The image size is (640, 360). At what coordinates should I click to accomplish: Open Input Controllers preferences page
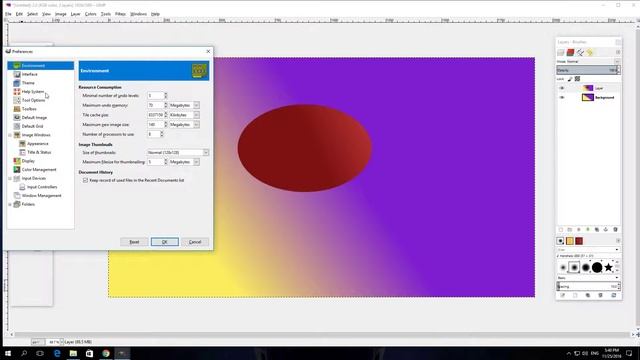42,187
